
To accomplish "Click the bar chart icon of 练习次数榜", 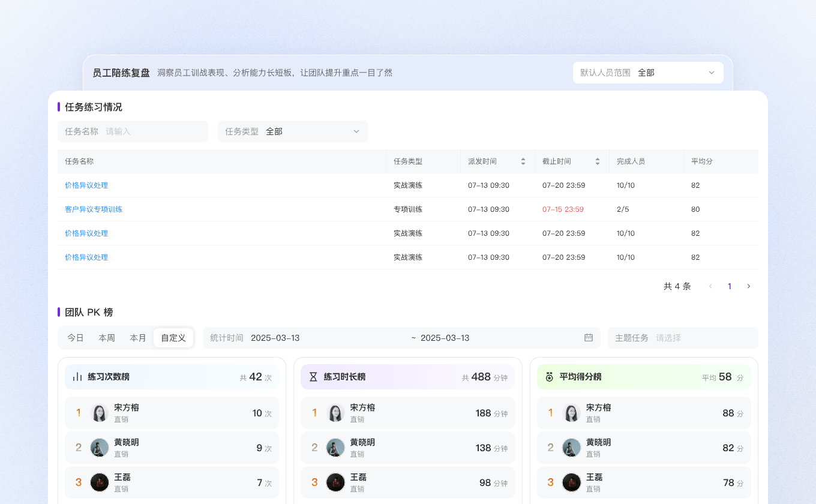I will (x=77, y=377).
